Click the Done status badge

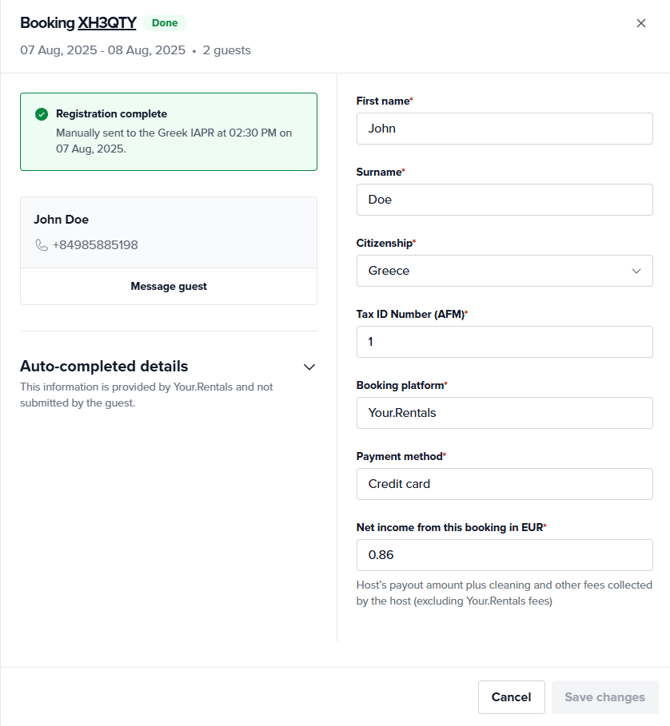[165, 23]
